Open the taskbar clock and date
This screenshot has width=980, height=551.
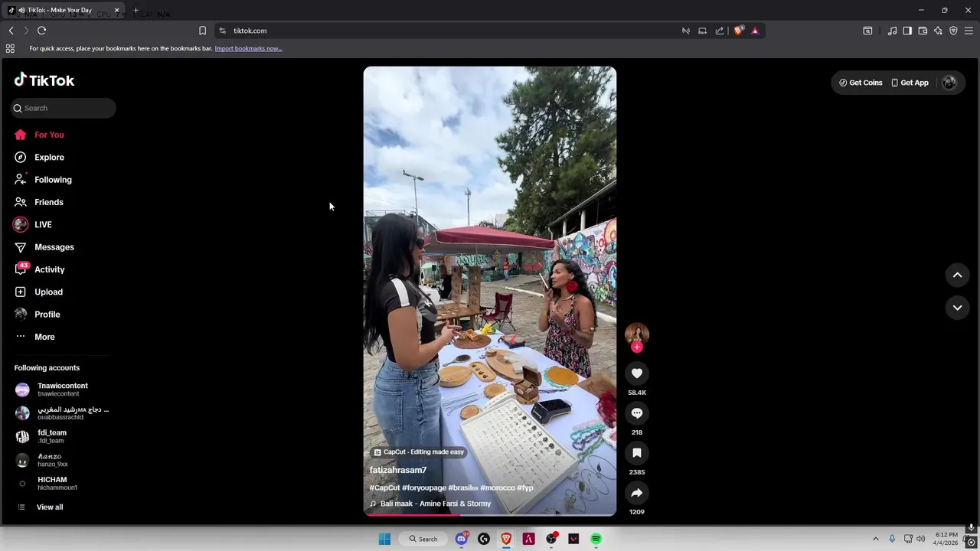[x=946, y=539]
